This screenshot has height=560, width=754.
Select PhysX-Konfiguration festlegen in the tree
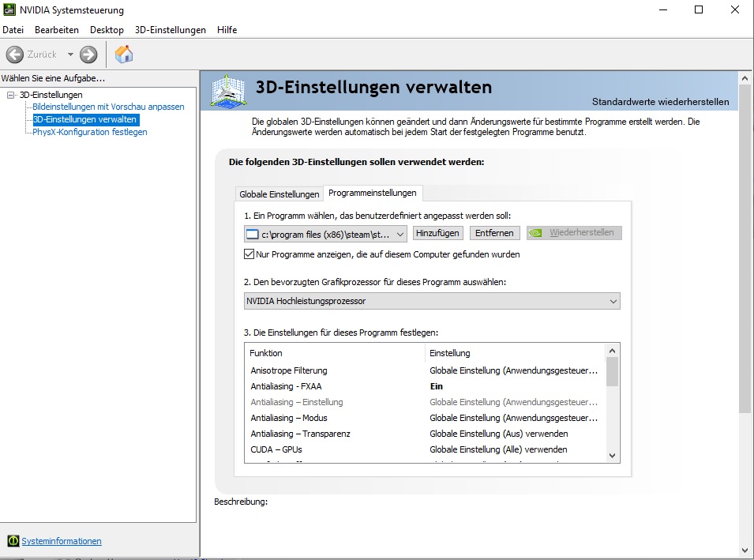[89, 132]
